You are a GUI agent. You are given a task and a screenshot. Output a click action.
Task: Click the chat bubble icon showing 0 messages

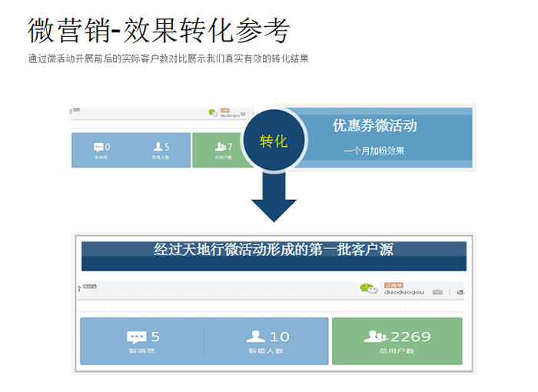point(98,147)
